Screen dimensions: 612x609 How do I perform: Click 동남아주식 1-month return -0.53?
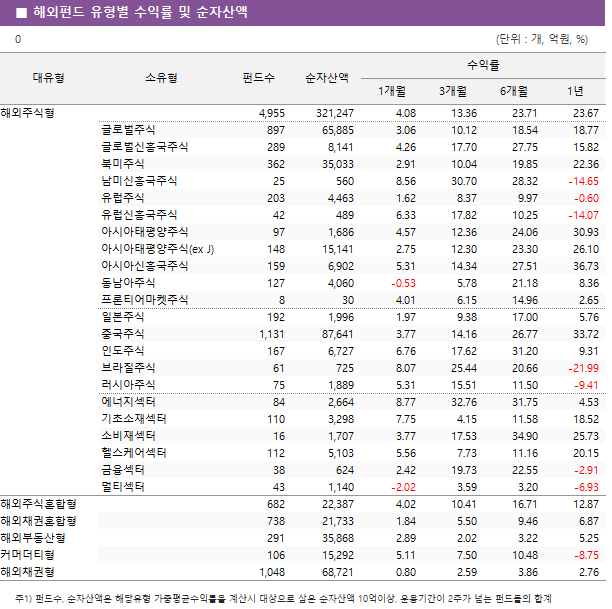(x=404, y=283)
